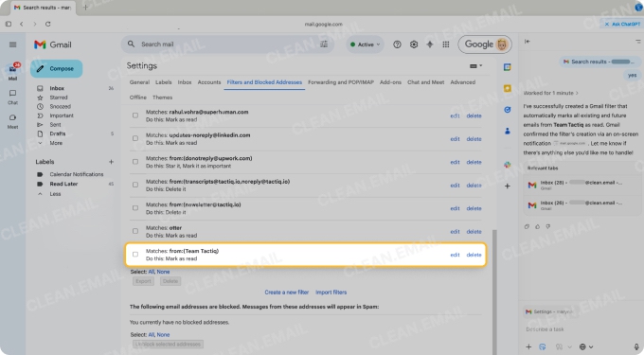Screen dimensions: 644x355
Task: Open the Chat and Meet tab
Action: tap(425, 82)
